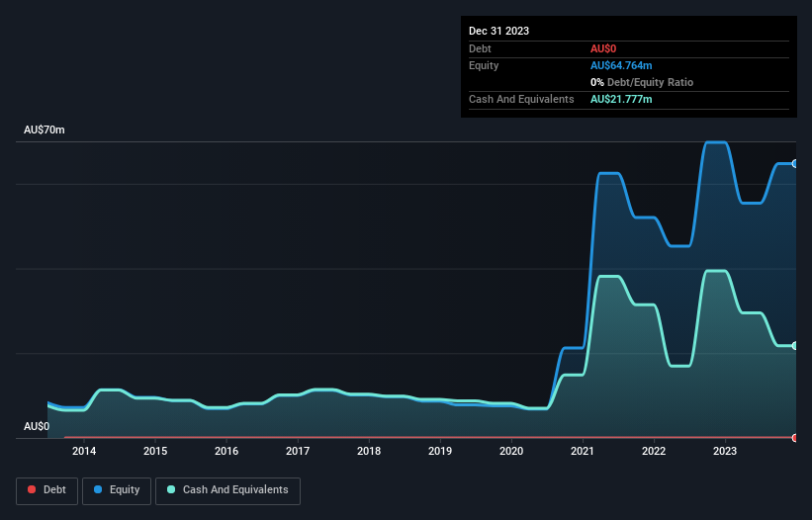Click the AU$70m axis label
The height and width of the screenshot is (520, 812).
pos(45,130)
